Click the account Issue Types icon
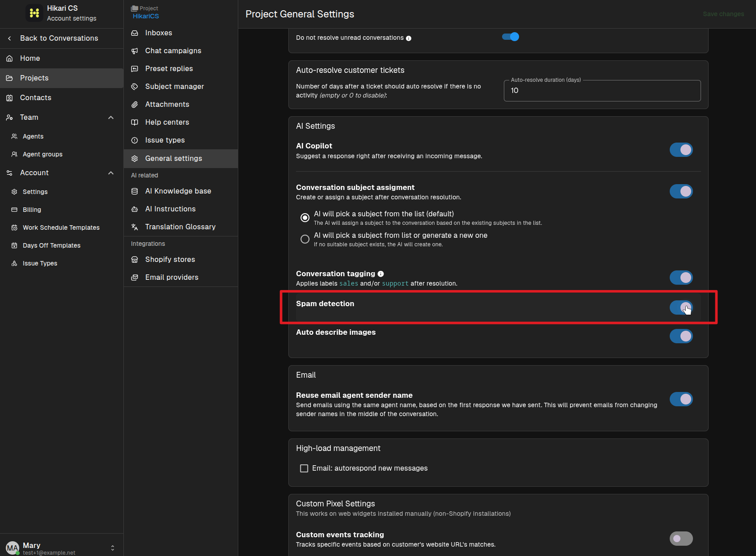 [14, 263]
